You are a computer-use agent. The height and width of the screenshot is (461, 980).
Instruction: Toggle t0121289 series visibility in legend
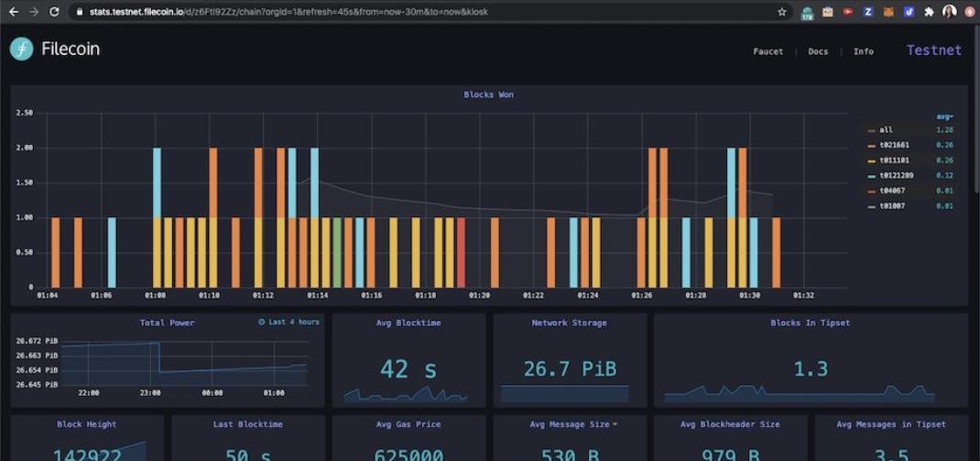[x=896, y=176]
